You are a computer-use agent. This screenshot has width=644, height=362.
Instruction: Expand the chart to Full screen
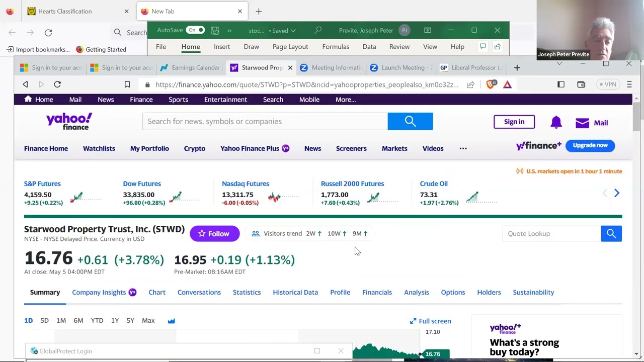pos(430,321)
